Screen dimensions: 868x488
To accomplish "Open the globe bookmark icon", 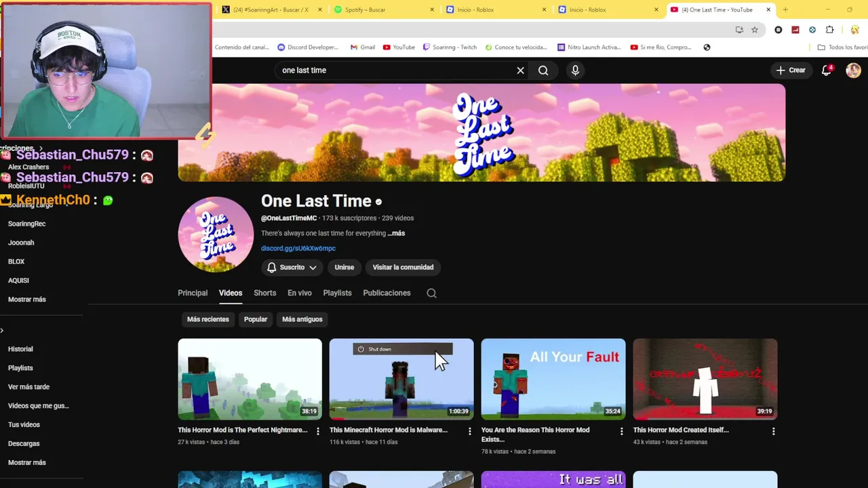I will [x=707, y=47].
